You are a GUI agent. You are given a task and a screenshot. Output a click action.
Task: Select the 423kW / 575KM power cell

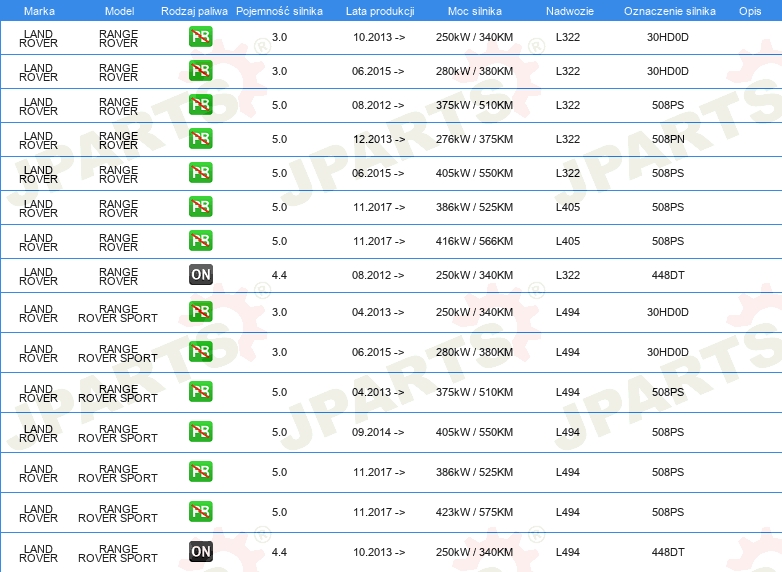[474, 512]
